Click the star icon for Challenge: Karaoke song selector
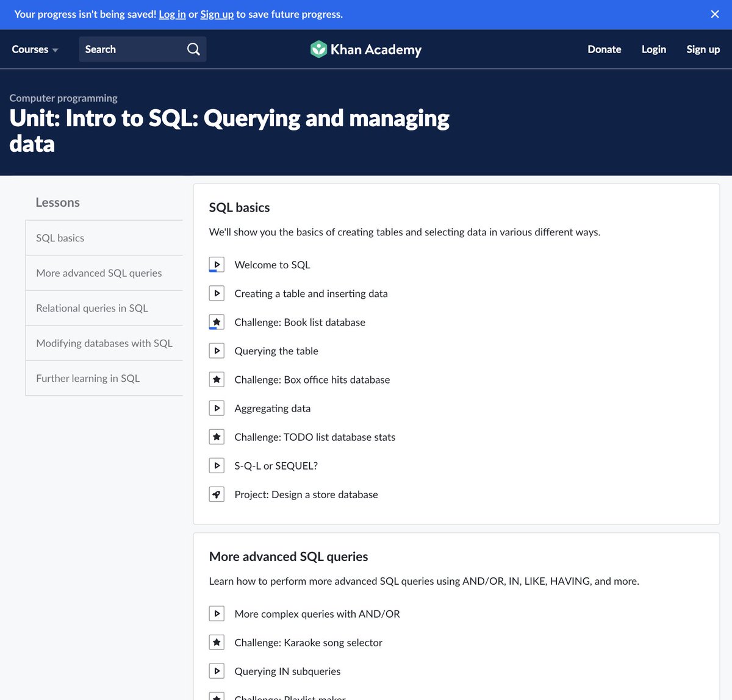732x700 pixels. (217, 642)
